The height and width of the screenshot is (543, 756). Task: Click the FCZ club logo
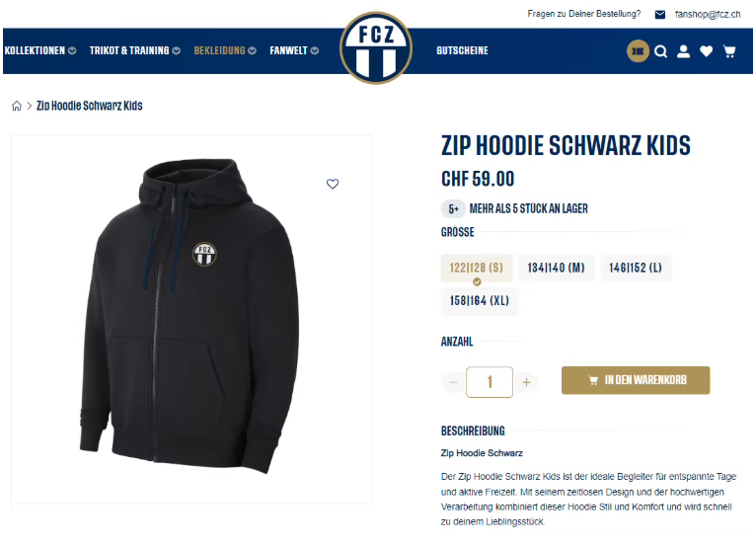[x=376, y=47]
